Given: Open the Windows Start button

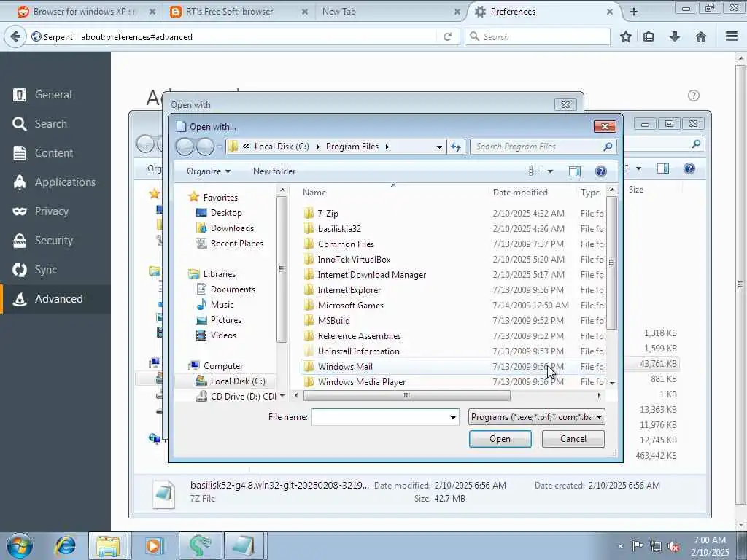Looking at the screenshot, I should pyautogui.click(x=20, y=545).
